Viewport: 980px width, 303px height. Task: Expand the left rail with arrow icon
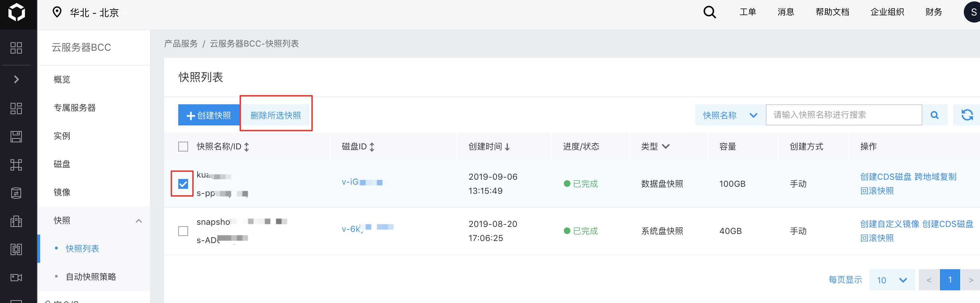16,79
